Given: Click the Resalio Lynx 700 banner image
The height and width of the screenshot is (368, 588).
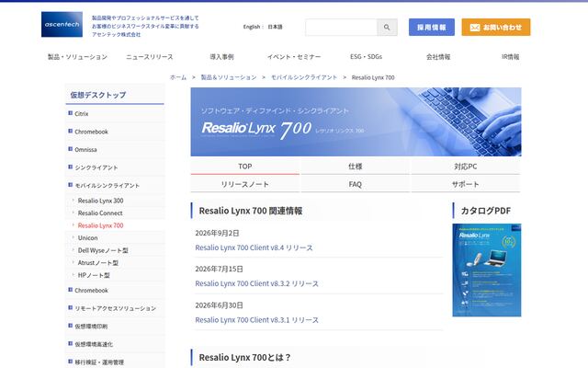Looking at the screenshot, I should [356, 121].
